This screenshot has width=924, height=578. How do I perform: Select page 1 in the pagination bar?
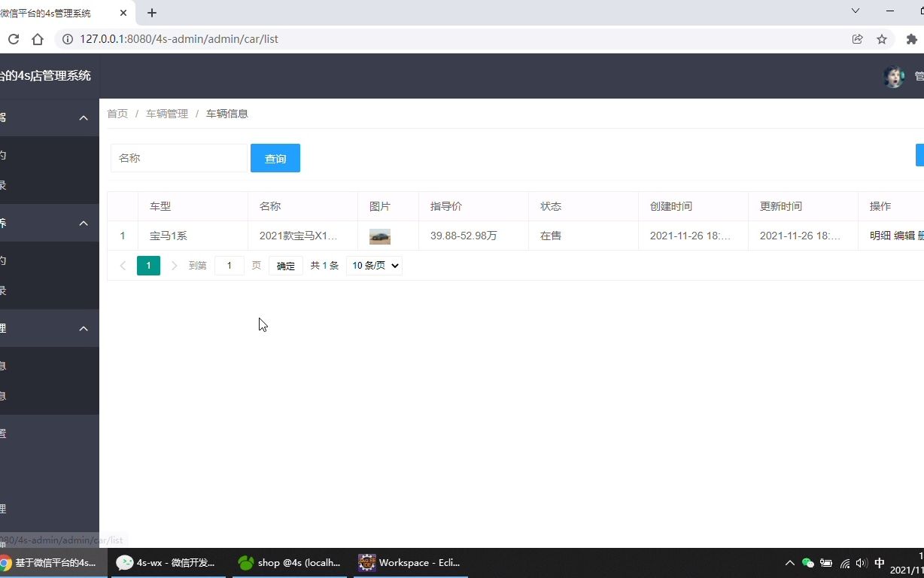(x=148, y=265)
